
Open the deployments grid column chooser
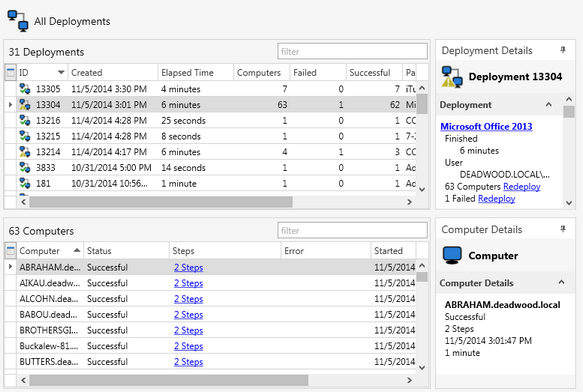point(10,72)
